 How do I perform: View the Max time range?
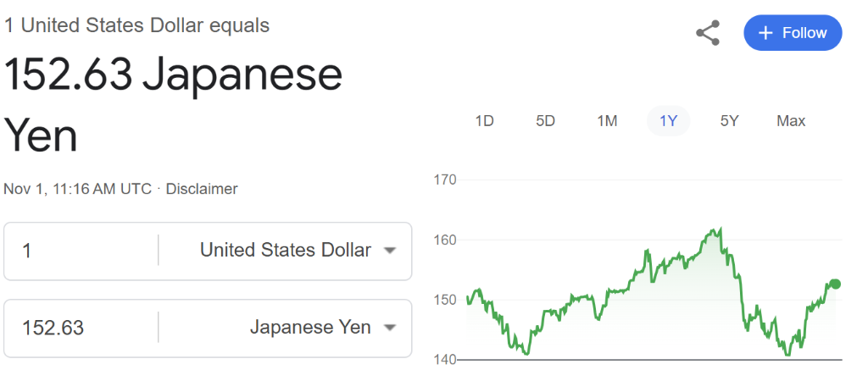pos(791,121)
